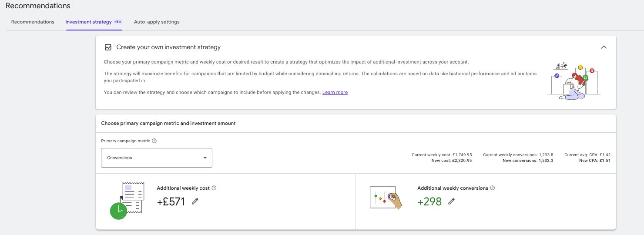Viewport: 644px width, 235px height.
Task: Click the +£571 weekly cost value
Action: [x=171, y=201]
